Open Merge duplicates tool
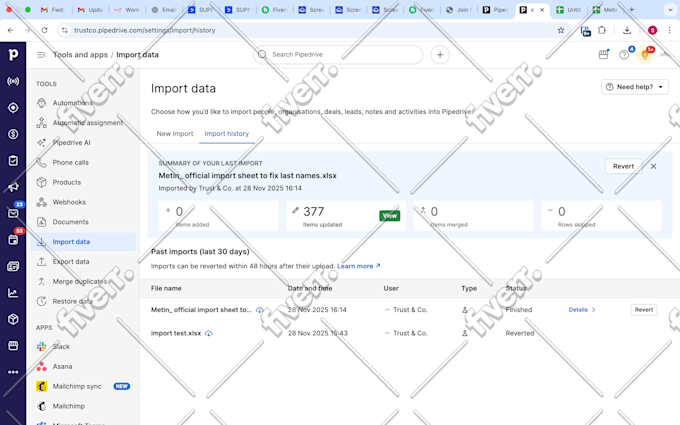The height and width of the screenshot is (425, 680). [x=80, y=281]
